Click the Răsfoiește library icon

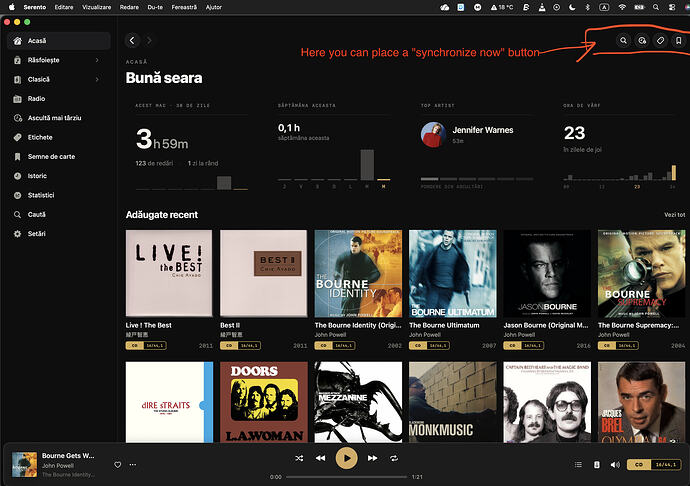click(x=17, y=60)
